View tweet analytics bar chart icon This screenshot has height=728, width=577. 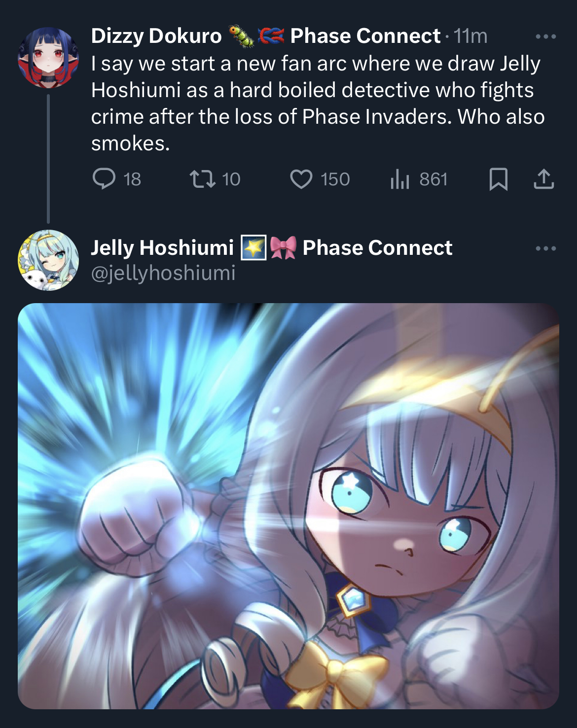pyautogui.click(x=400, y=179)
